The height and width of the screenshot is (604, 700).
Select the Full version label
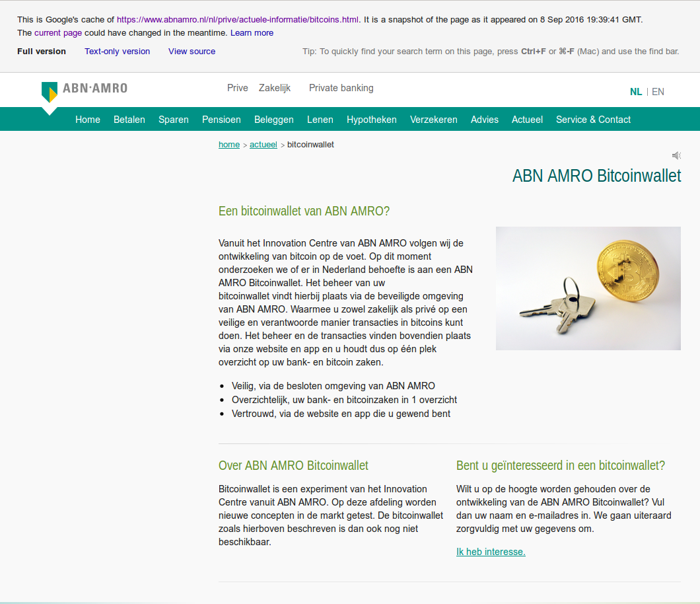tap(42, 52)
